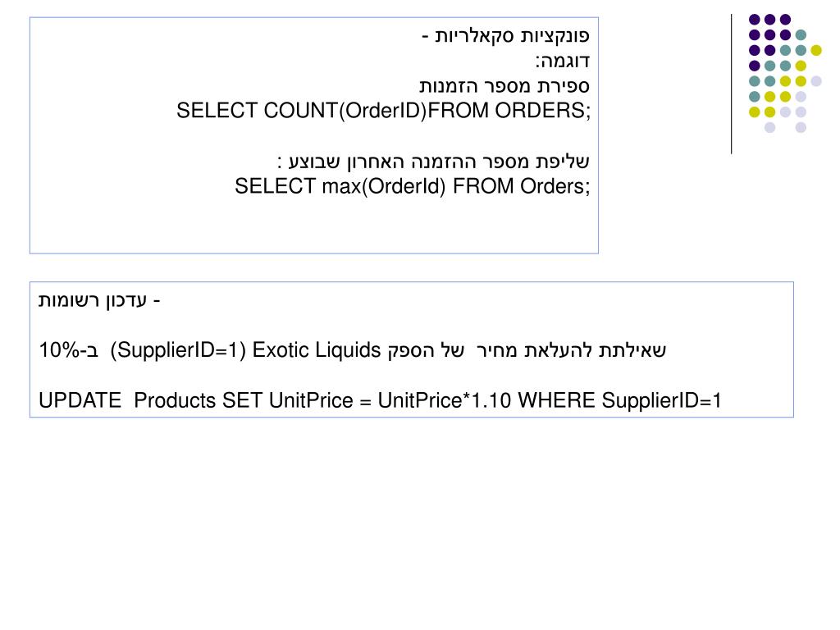This screenshot has height=630, width=840.
Task: Click the top-left purple dot of the pattern
Action: click(754, 19)
